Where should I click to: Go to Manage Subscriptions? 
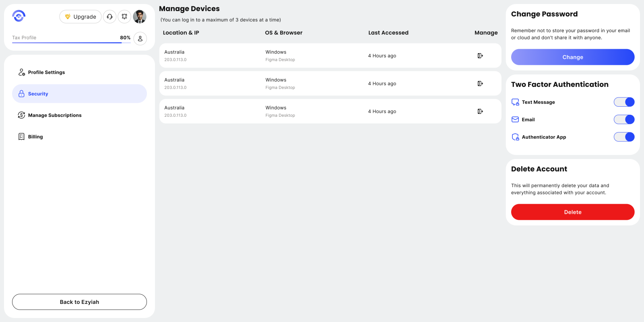click(55, 115)
